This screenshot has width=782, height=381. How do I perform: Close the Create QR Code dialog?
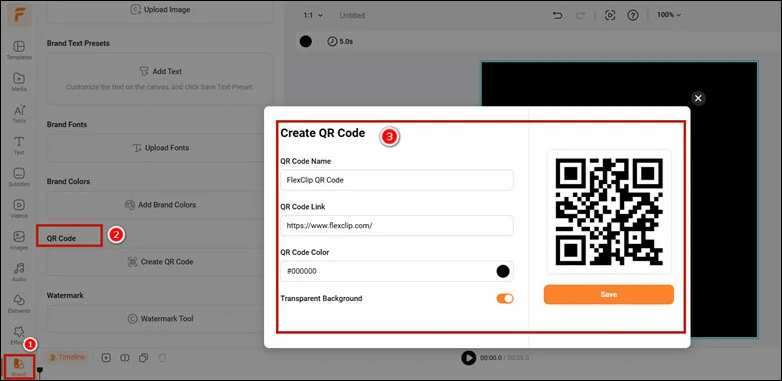tap(698, 98)
